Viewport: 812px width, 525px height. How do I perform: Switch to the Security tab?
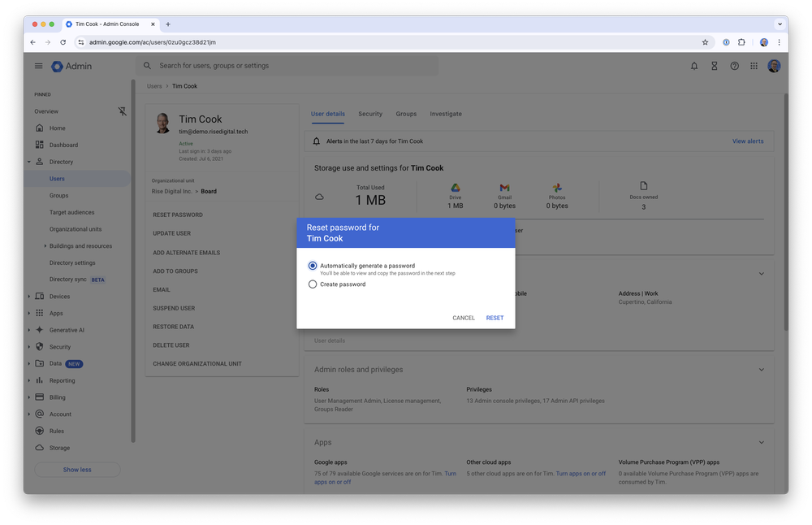point(372,114)
